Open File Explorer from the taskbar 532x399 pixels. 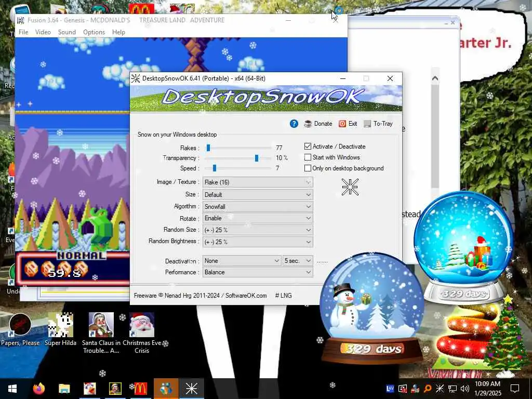[x=64, y=389]
